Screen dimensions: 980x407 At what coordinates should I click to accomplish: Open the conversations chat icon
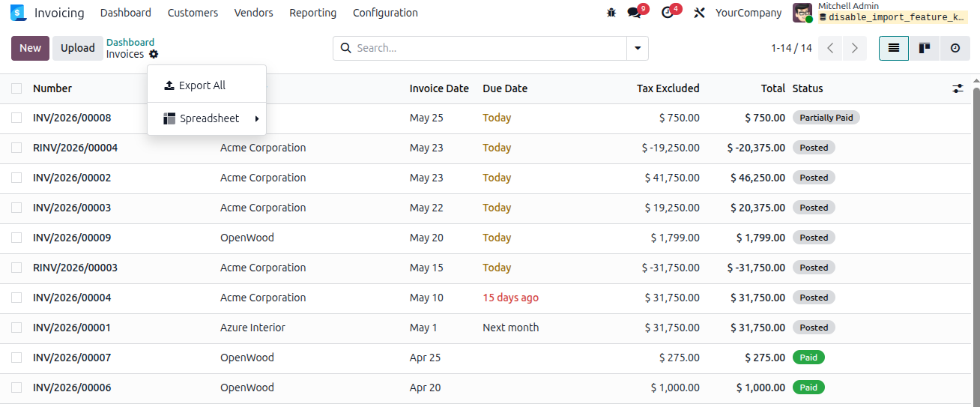tap(635, 13)
